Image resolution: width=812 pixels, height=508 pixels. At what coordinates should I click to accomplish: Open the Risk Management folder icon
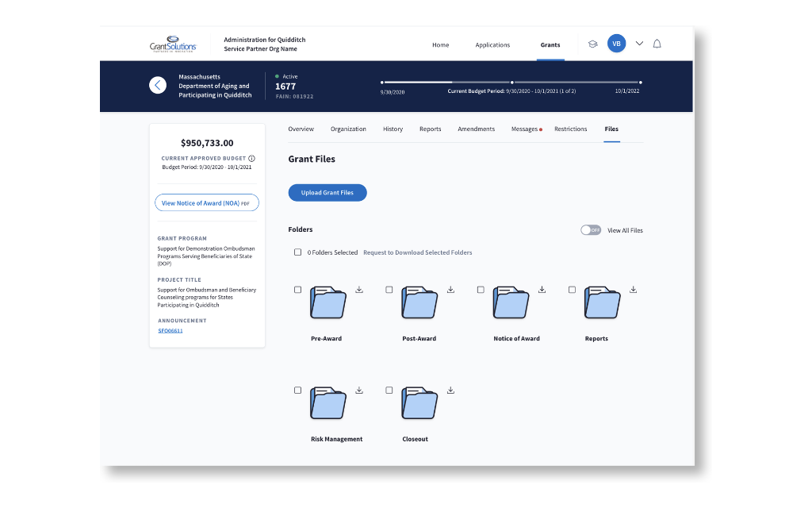328,402
